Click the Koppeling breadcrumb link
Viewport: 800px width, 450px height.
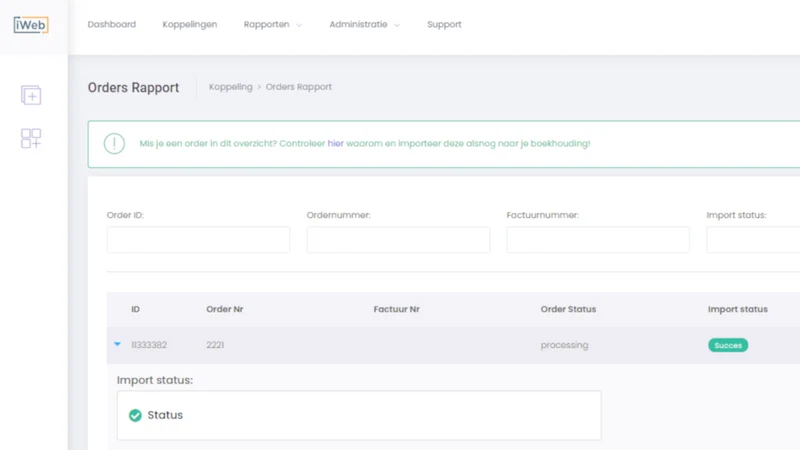(231, 87)
